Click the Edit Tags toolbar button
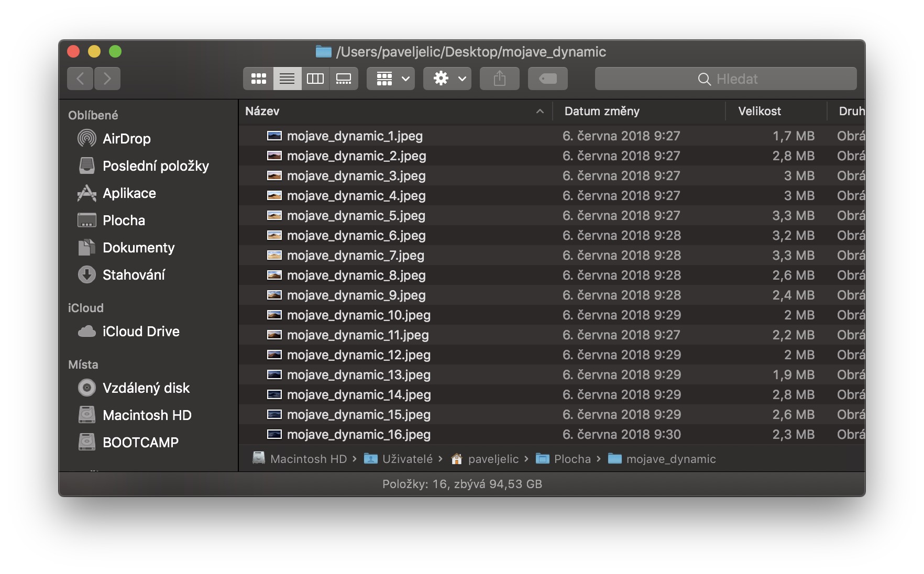Viewport: 924px width, 574px height. 548,79
